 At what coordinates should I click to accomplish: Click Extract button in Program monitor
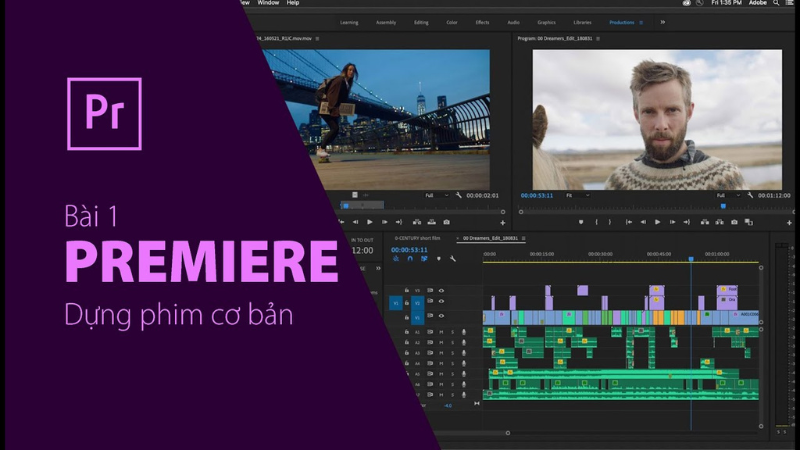(719, 222)
